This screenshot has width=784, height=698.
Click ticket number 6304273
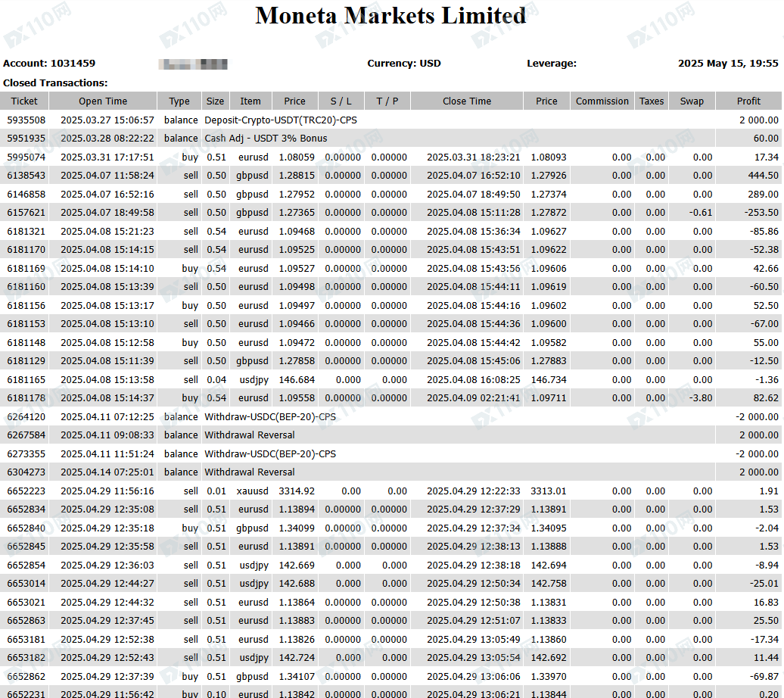[26, 472]
